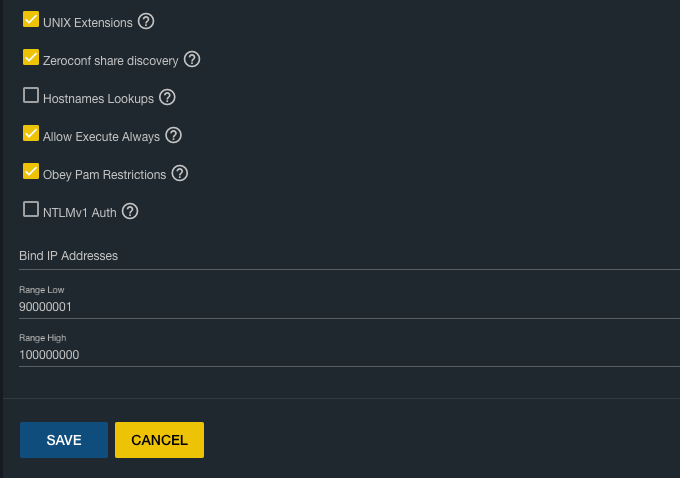Click into the Range High field
This screenshot has width=680, height=478.
[340, 354]
